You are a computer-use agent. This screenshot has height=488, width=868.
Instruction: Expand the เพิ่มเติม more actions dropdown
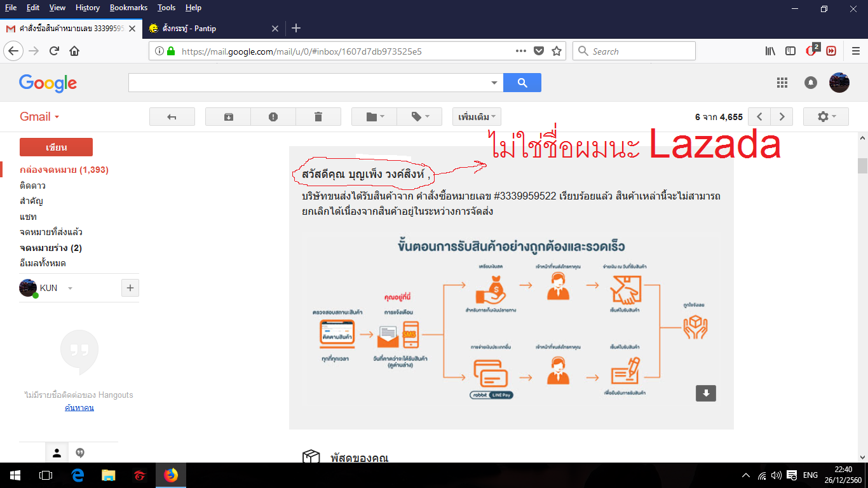coord(477,117)
